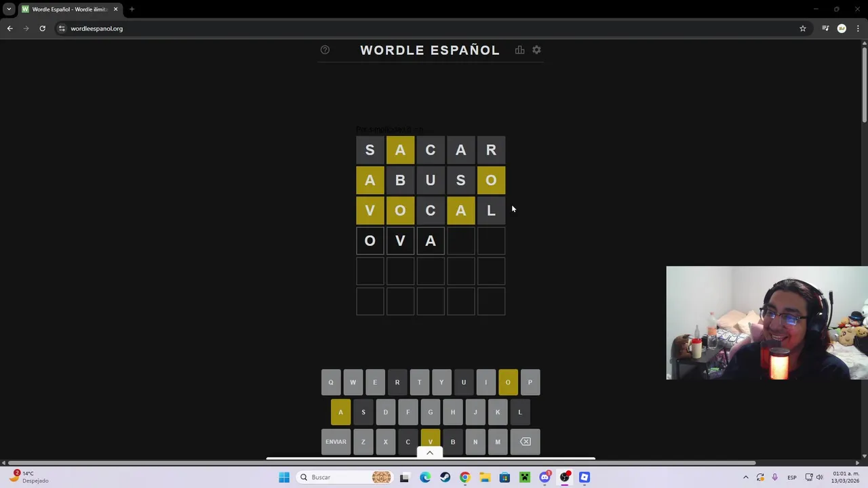Click the Z key on the virtual keyboard

point(363,442)
